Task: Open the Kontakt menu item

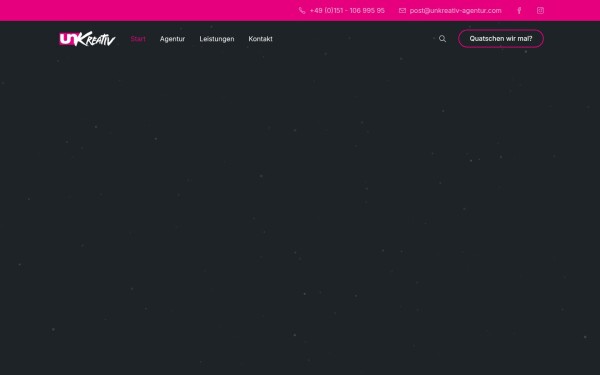Action: pos(260,39)
